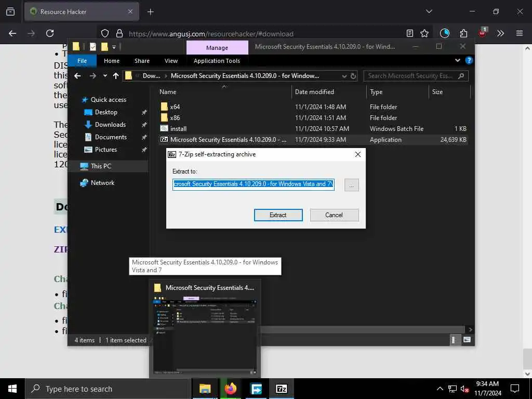Switch to large icons view layout

[467, 340]
